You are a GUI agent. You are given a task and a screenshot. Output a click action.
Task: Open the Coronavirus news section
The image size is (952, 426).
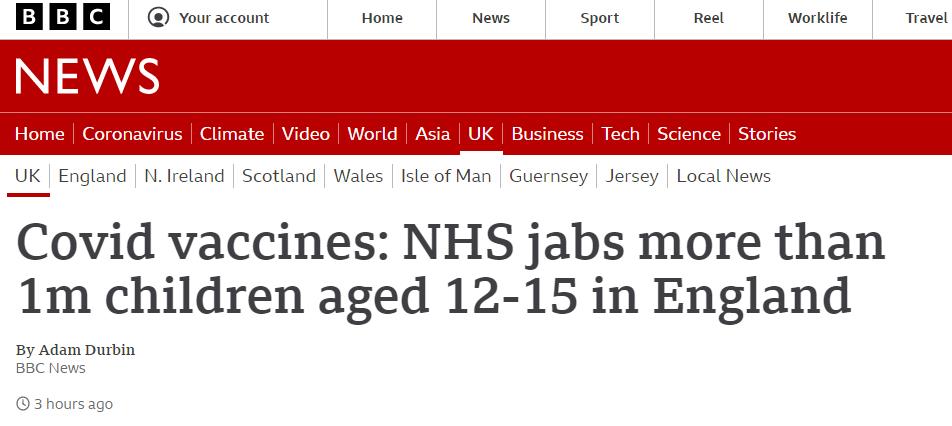132,134
